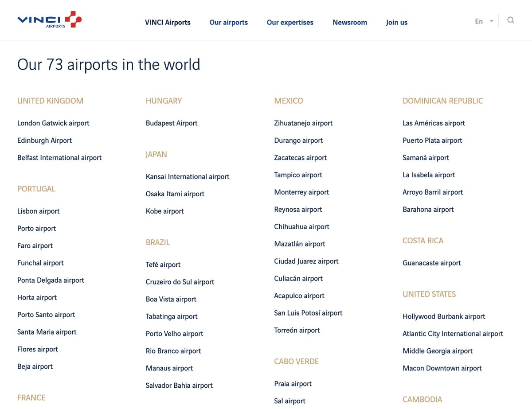This screenshot has height=409, width=532.
Task: Open Belfast International airport link
Action: (x=59, y=158)
